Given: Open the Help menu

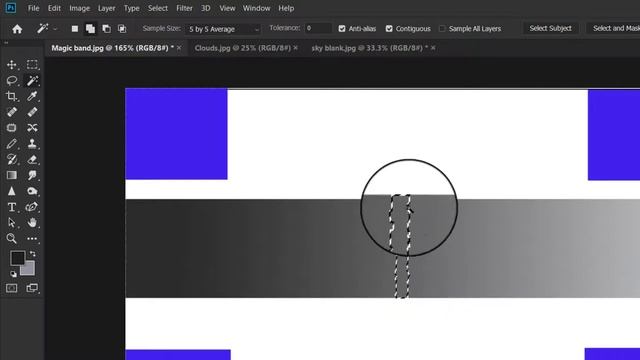Looking at the screenshot, I should [286, 8].
